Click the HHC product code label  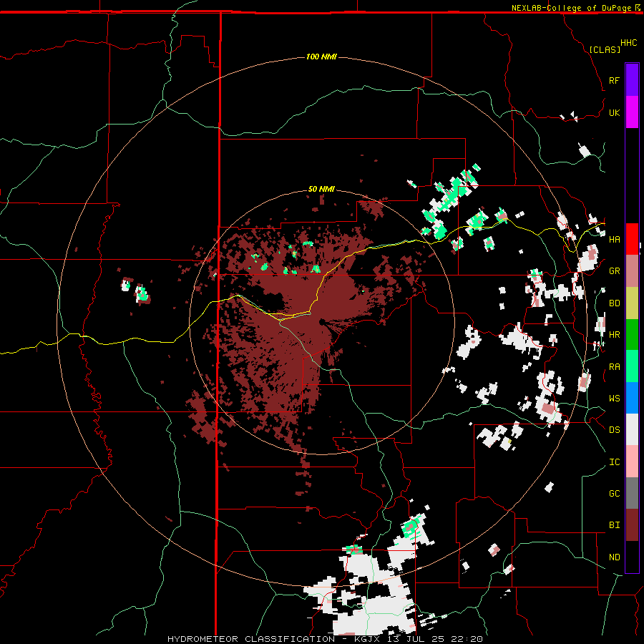628,43
